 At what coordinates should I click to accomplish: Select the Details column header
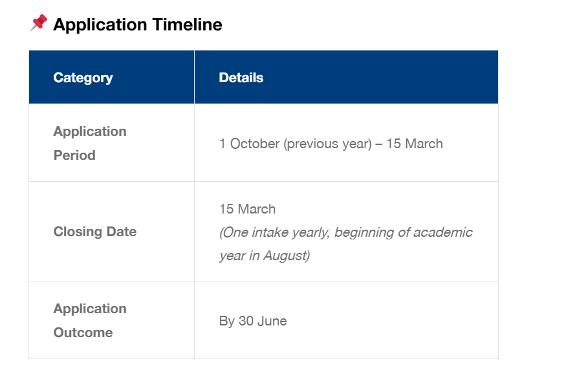241,78
